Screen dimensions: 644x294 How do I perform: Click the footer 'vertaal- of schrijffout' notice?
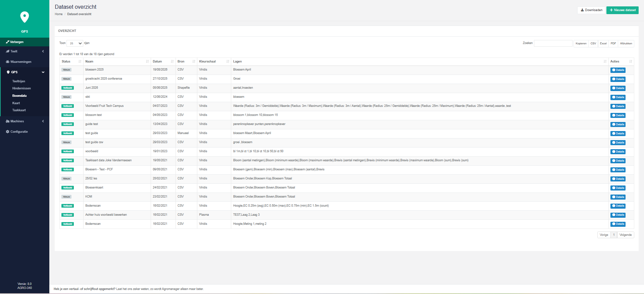[x=129, y=289]
